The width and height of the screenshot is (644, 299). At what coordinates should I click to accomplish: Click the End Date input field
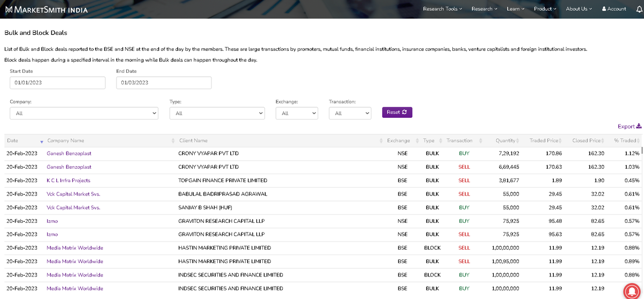[164, 83]
